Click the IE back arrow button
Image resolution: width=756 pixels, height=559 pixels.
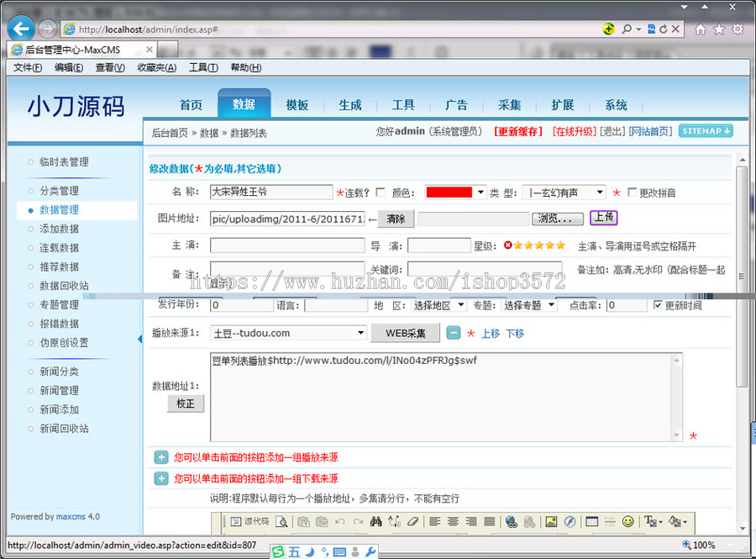21,29
